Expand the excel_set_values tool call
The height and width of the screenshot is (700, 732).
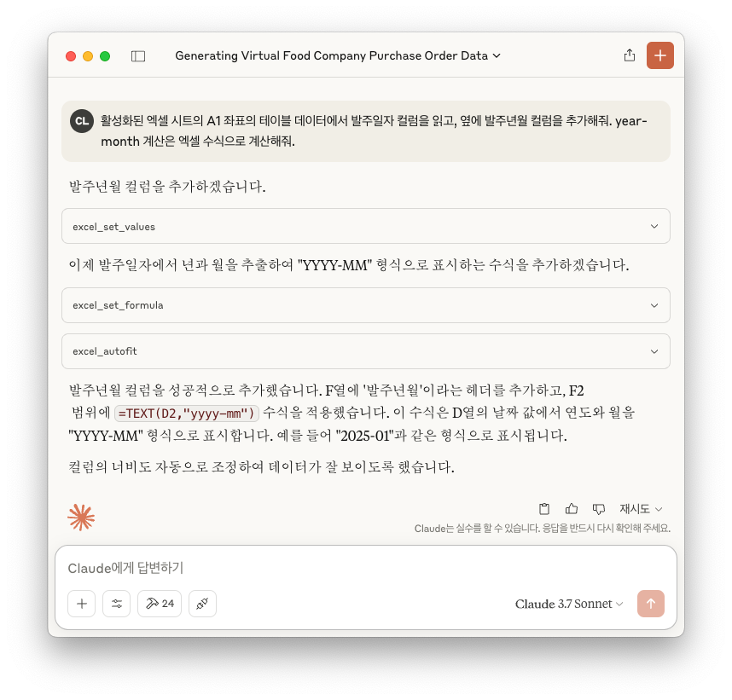click(x=366, y=226)
